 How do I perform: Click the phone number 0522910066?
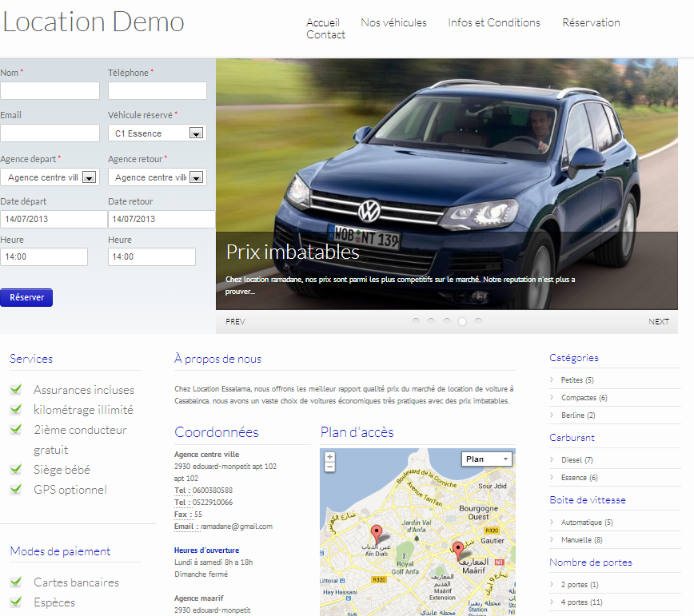click(213, 503)
